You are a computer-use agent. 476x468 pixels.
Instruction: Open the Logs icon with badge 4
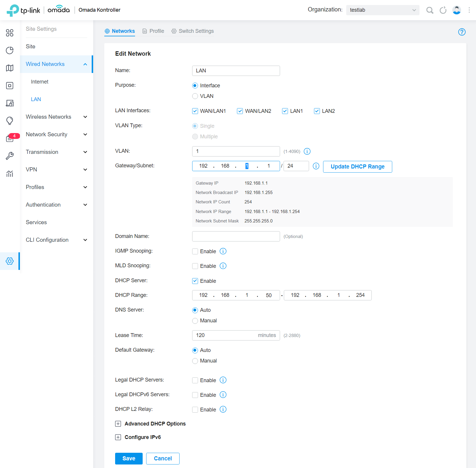tap(11, 138)
